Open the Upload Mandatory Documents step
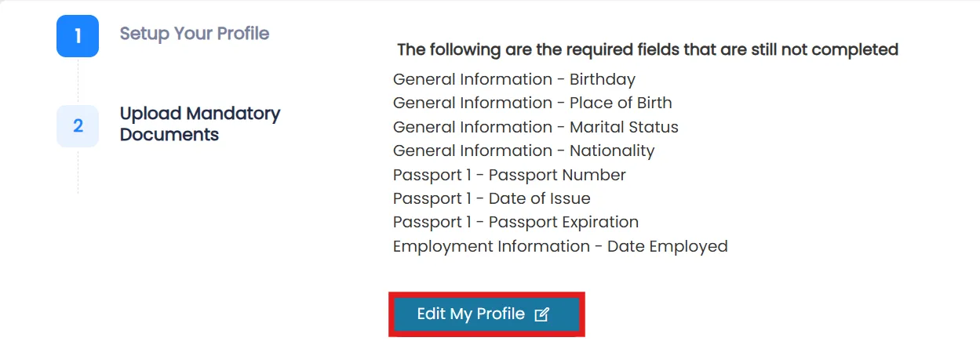This screenshot has height=363, width=980. coord(200,124)
